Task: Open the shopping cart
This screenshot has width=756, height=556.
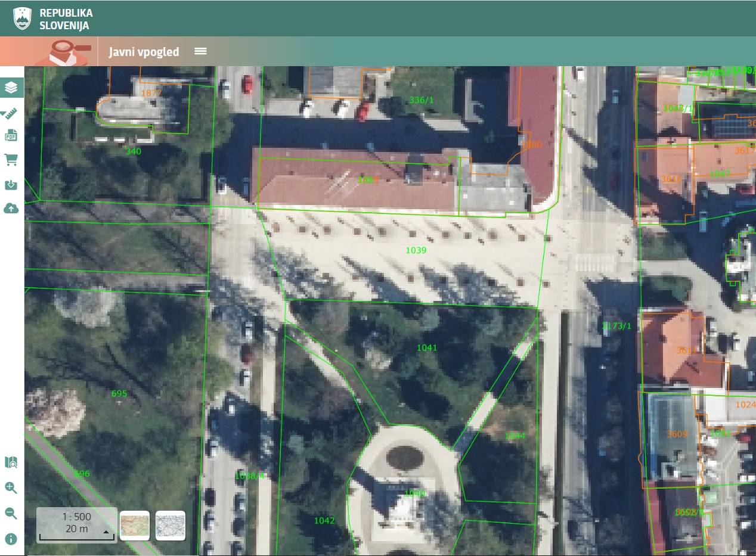Action: tap(11, 160)
